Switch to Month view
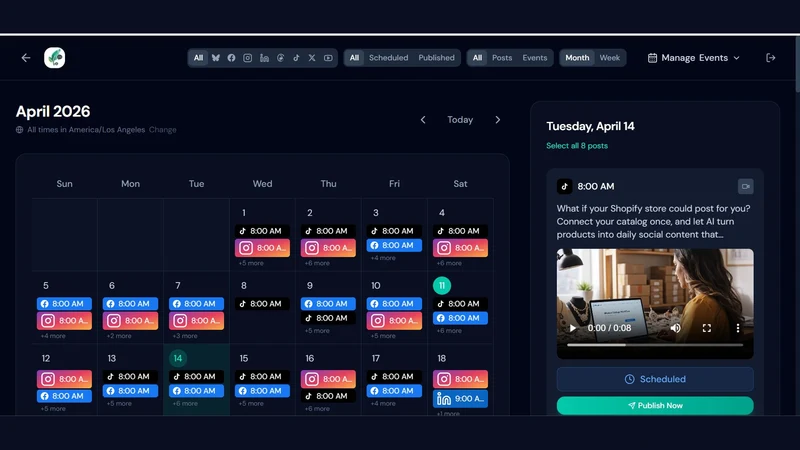 pos(577,58)
